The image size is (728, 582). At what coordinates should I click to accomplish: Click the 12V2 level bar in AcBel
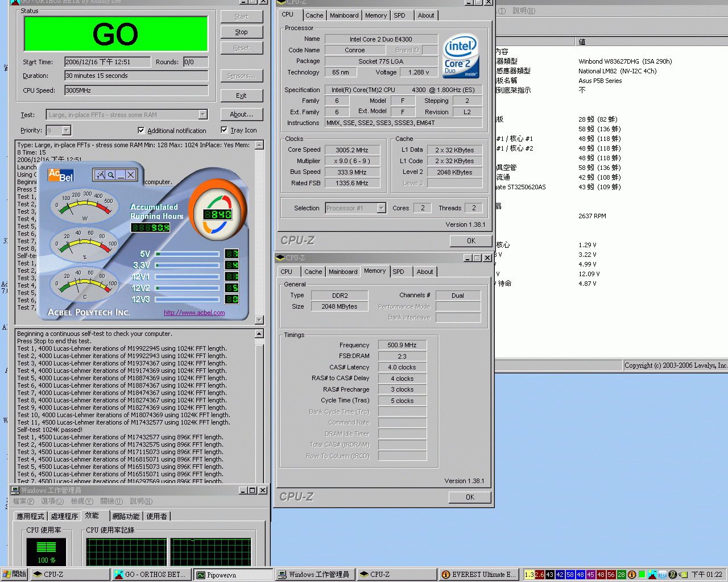coord(187,288)
